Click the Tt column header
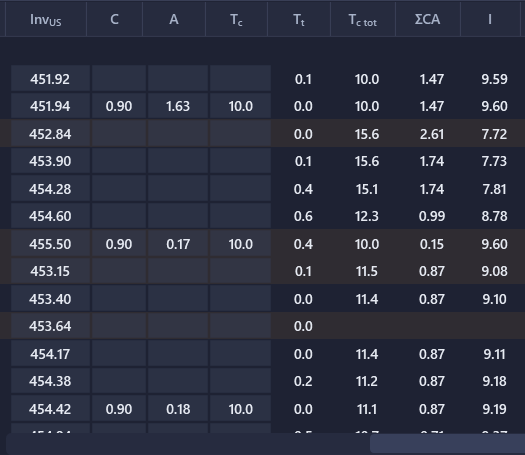 click(x=299, y=19)
